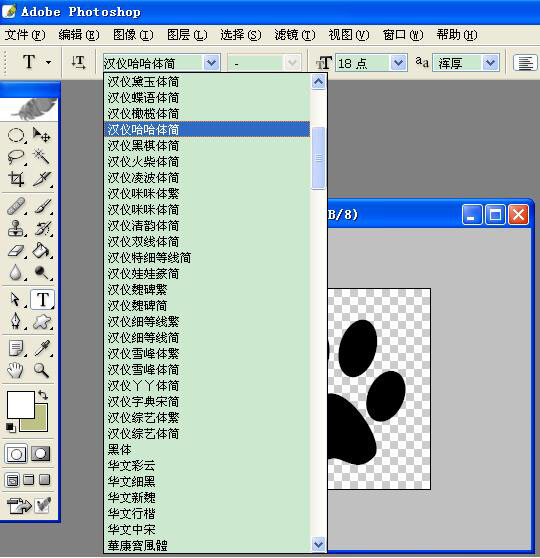Switch to Standard editing mode
Image resolution: width=540 pixels, height=558 pixels.
coord(16,453)
